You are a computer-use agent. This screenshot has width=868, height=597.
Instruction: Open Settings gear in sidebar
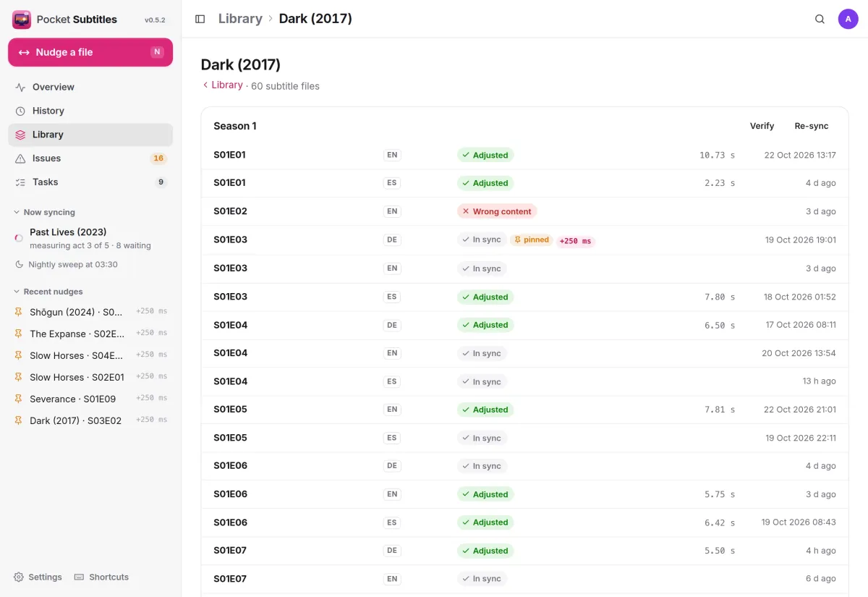coord(38,577)
